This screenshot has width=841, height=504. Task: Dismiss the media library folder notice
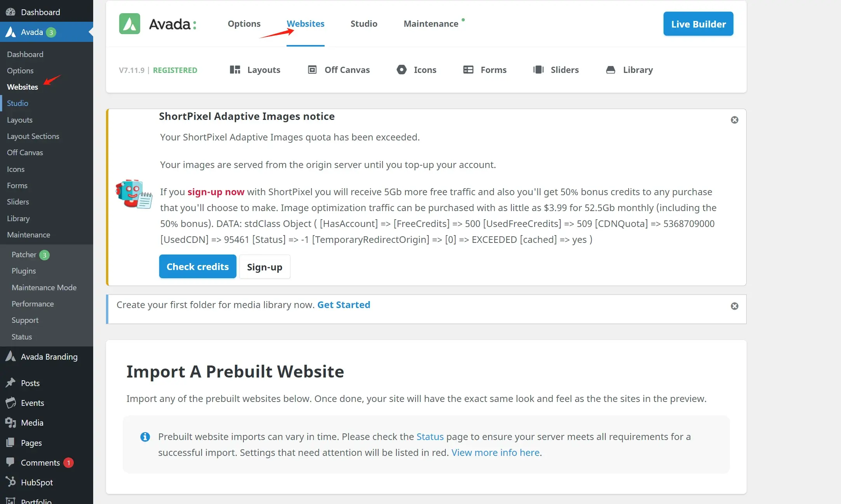[x=734, y=306]
